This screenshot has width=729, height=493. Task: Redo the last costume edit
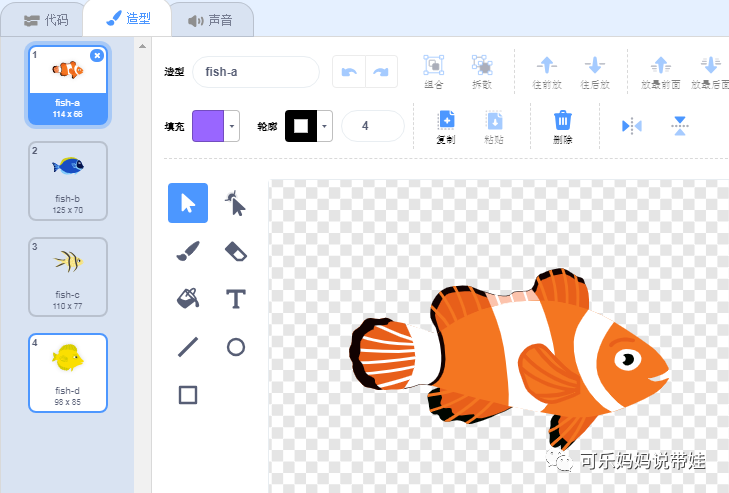pos(381,72)
